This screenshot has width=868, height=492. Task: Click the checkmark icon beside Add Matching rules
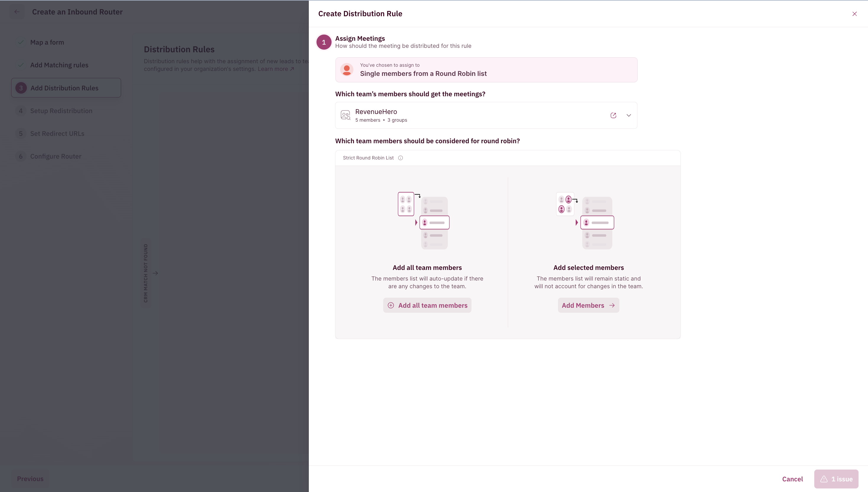click(x=21, y=65)
